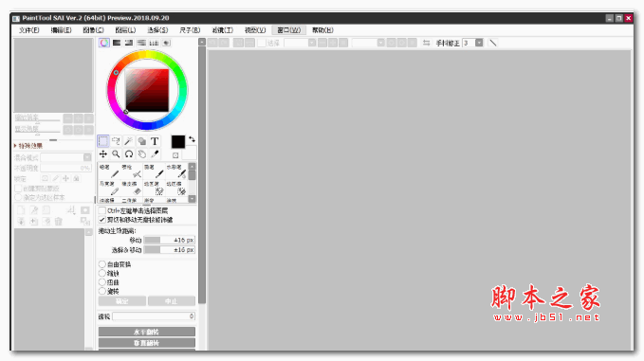Choose the 选区擦 selection eraser
644x361 pixels.
pyautogui.click(x=176, y=189)
